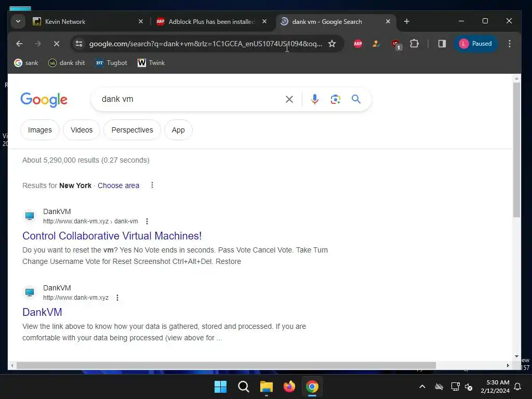Open the Windows Start menu

click(220, 387)
